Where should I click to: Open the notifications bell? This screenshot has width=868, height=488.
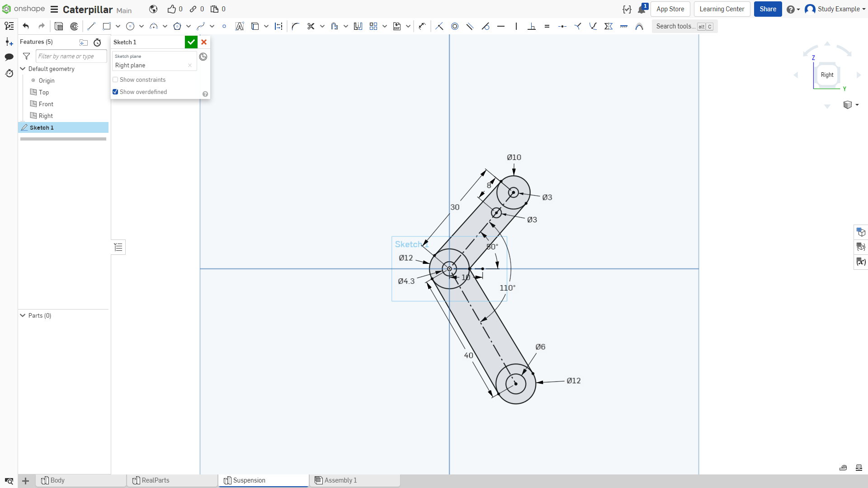(642, 9)
